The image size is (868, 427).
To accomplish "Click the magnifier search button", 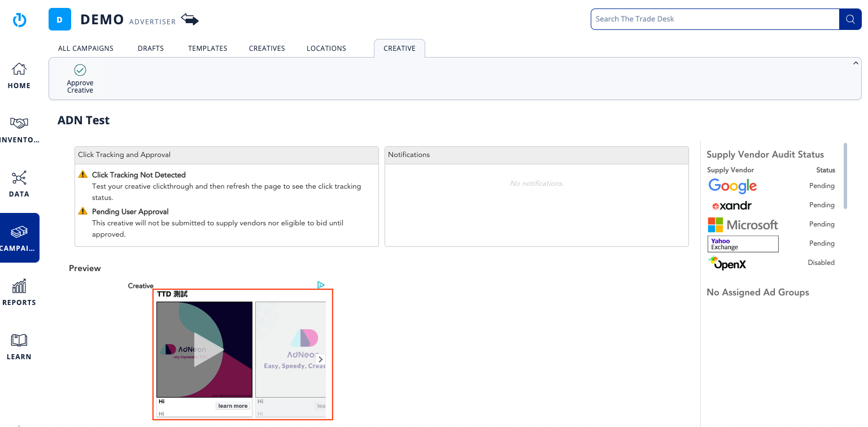I will pos(850,19).
